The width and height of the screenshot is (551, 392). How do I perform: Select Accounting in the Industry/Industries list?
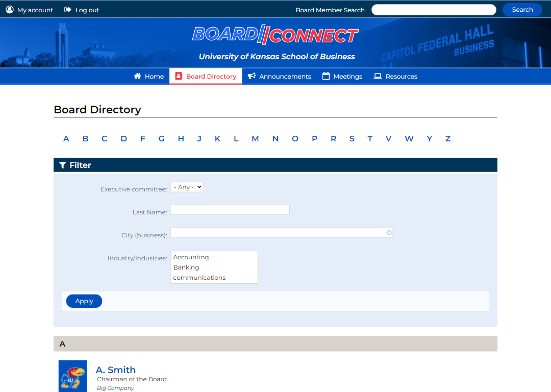pos(191,257)
